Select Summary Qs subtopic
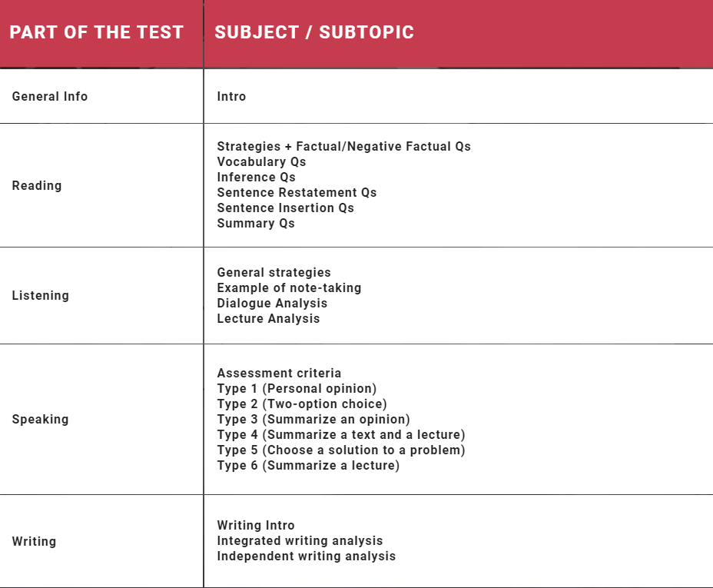Viewport: 713px width, 588px height. click(256, 223)
